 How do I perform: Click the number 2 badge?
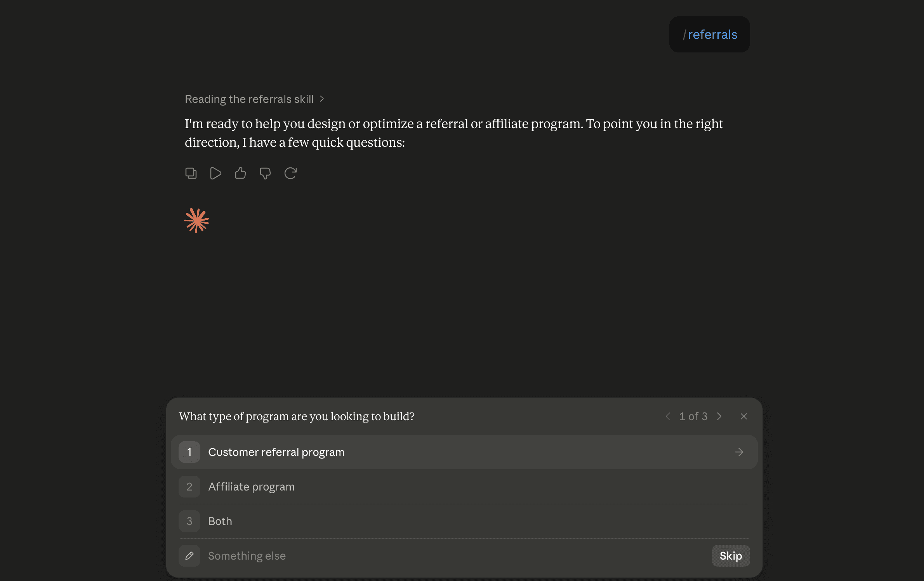point(189,487)
